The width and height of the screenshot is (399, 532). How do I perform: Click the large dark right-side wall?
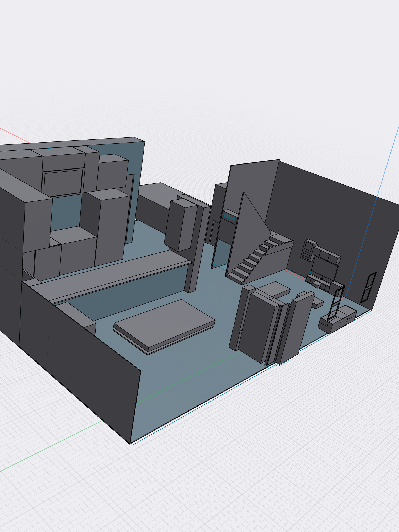(x=337, y=216)
